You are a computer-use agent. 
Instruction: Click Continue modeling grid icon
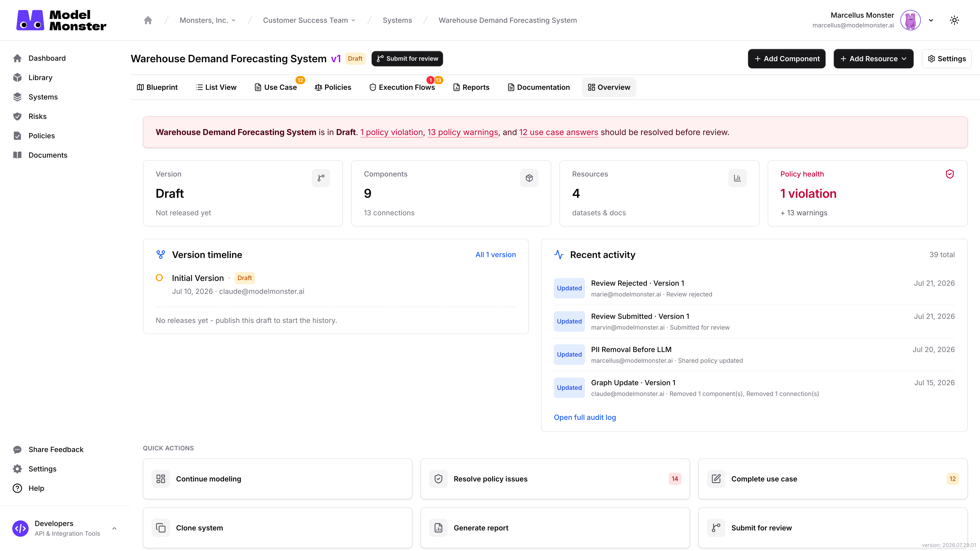(161, 479)
